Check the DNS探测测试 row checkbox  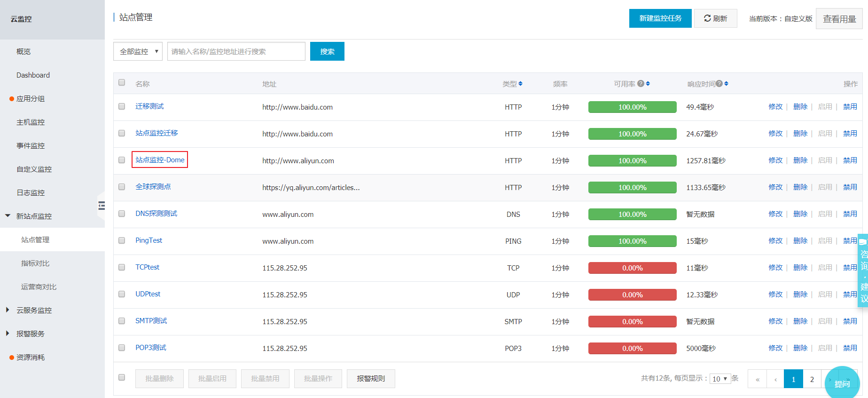click(x=122, y=214)
